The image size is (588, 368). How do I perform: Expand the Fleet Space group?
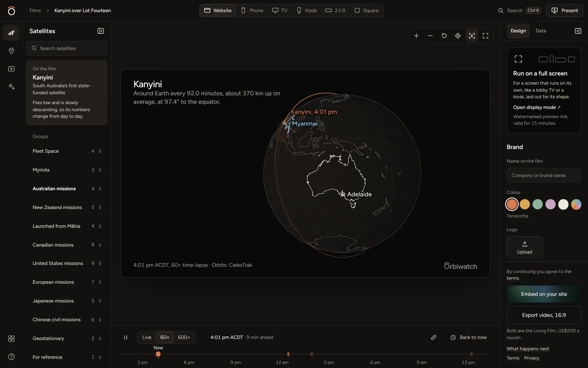pos(67,151)
